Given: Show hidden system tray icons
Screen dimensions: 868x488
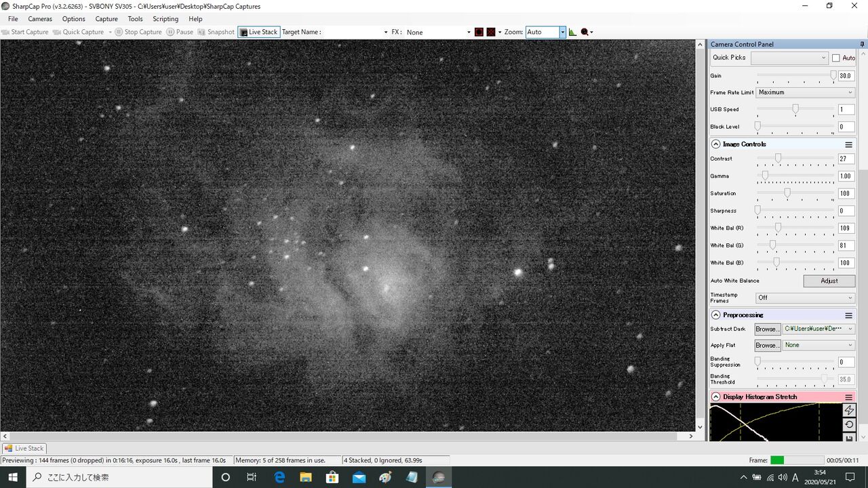Looking at the screenshot, I should pos(744,477).
